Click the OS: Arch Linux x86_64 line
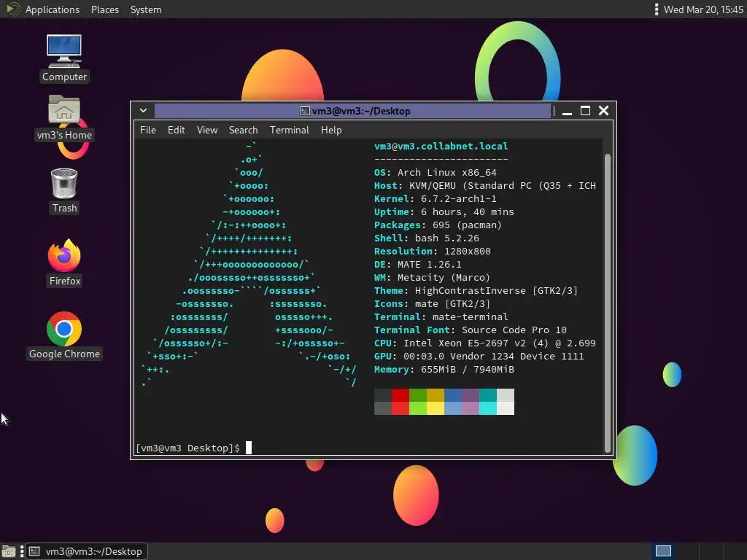 pos(435,172)
